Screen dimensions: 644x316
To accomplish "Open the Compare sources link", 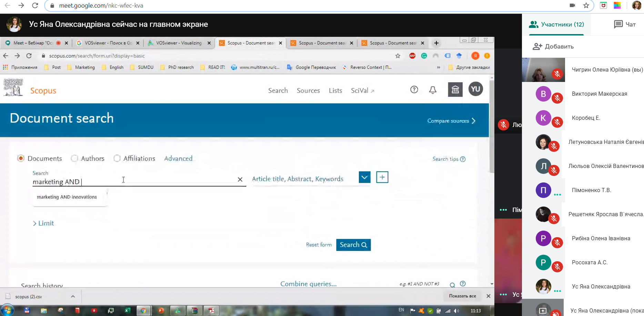I will 451,121.
